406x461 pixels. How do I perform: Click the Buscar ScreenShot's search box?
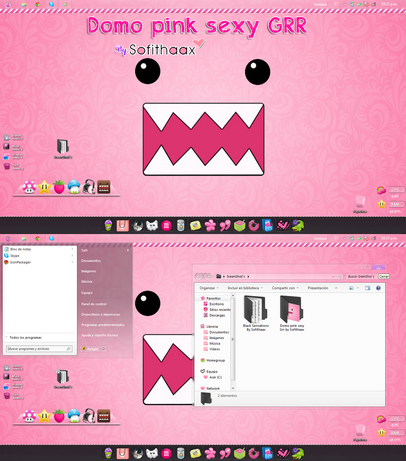(x=361, y=277)
